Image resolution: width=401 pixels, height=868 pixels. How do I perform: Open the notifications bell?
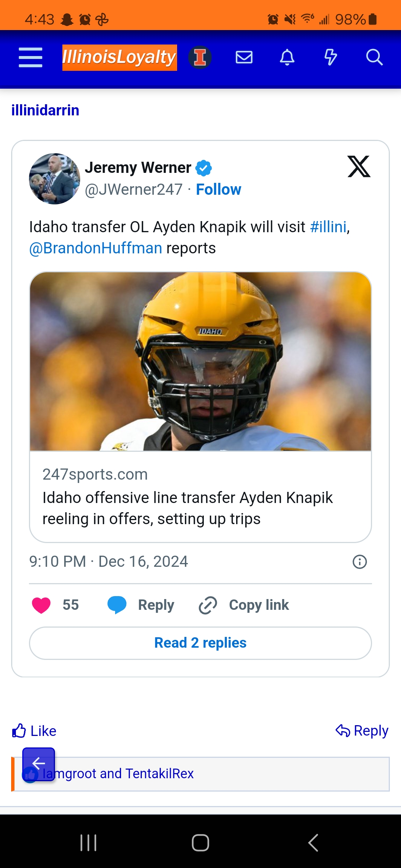287,57
